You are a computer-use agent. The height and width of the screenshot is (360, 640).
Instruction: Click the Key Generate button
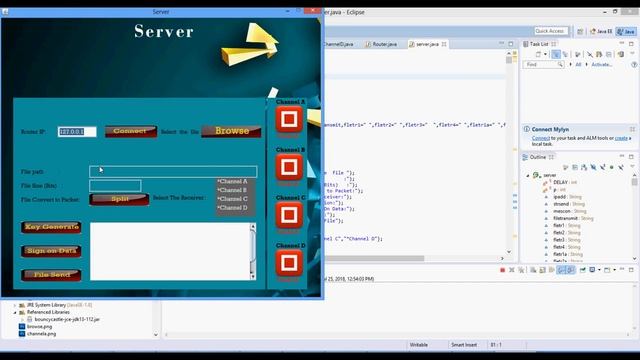[51, 227]
